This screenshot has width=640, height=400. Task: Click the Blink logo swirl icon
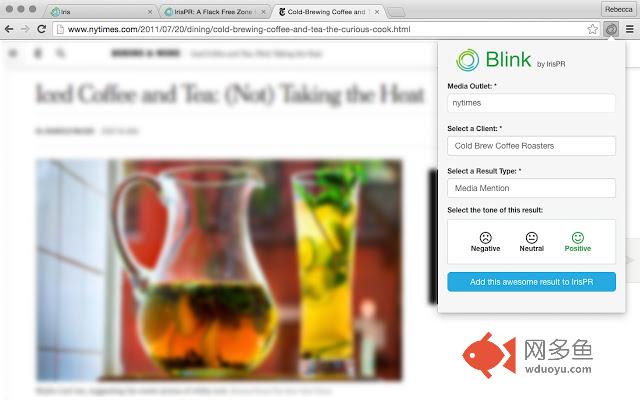click(x=467, y=60)
